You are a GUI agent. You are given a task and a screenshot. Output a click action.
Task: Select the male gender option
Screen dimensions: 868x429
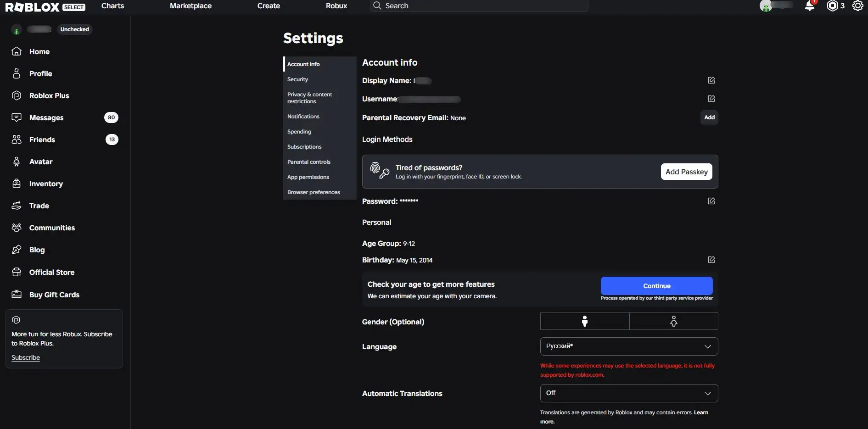click(584, 321)
